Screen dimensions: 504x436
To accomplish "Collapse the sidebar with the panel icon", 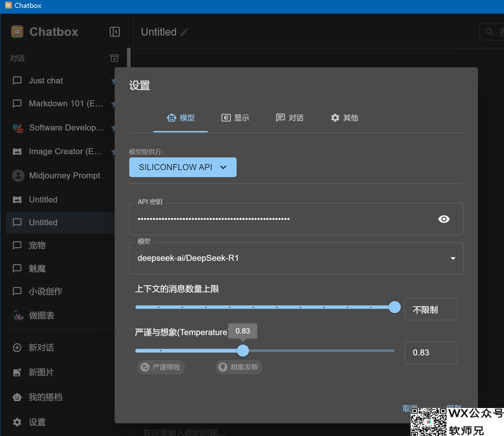I will (115, 32).
